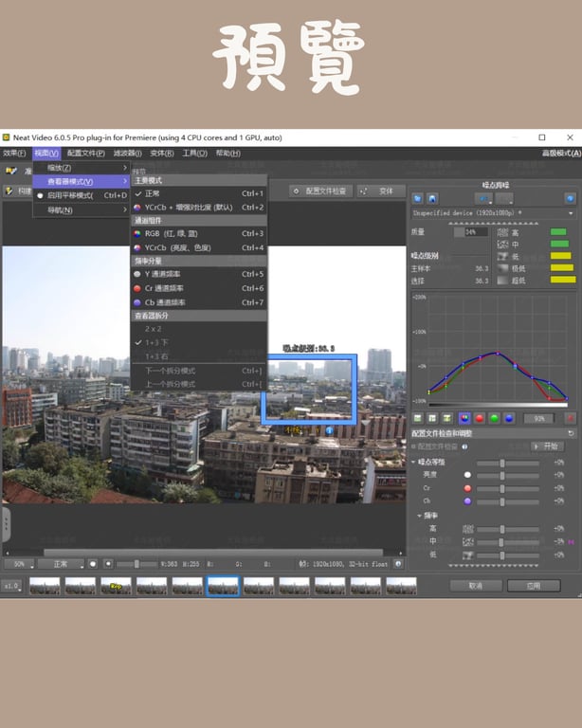Open the Unspecified device profile dropdown

click(x=493, y=213)
